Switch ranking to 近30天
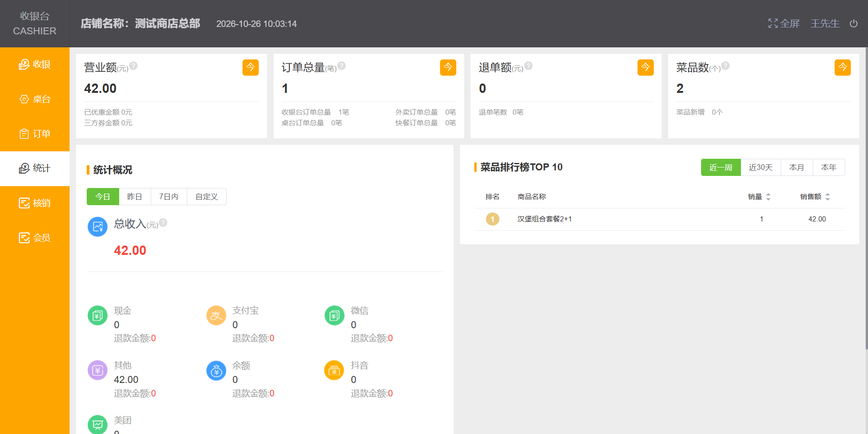 click(x=761, y=168)
